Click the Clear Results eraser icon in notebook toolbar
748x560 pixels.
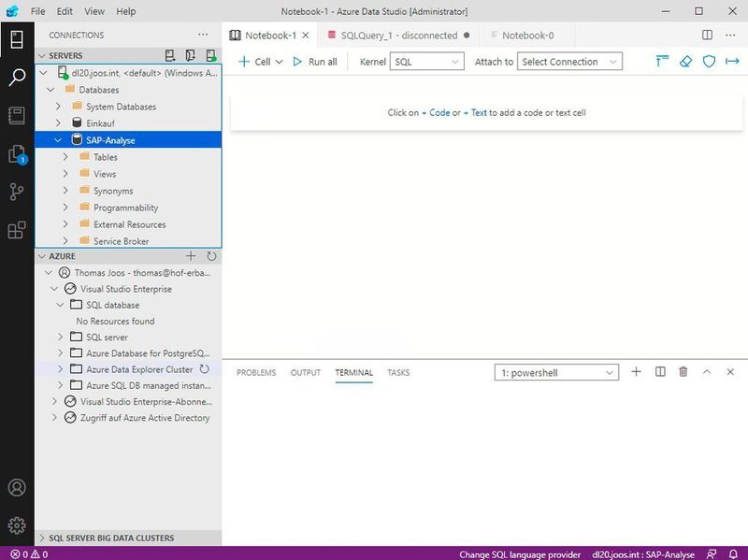(687, 62)
